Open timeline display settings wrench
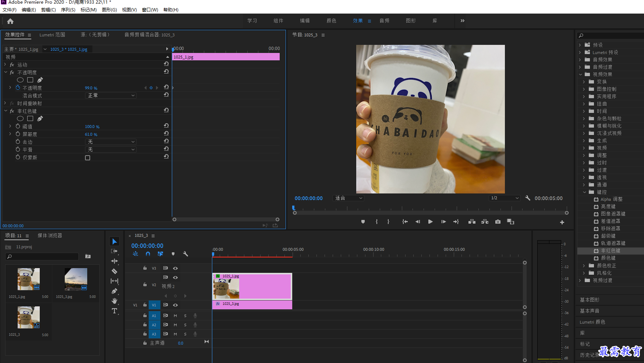The height and width of the screenshot is (363, 644). (x=185, y=254)
